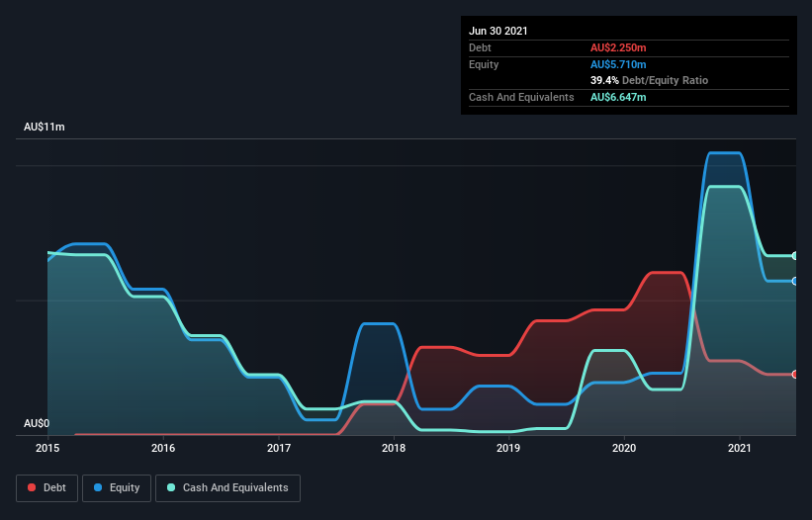Click the AU$5.710m equity value
Screen dimensions: 812x520
(618, 64)
